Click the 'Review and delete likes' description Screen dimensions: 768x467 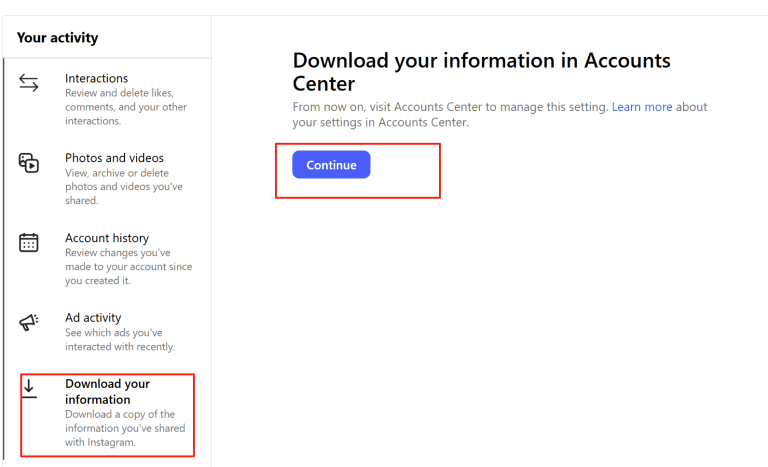125,107
